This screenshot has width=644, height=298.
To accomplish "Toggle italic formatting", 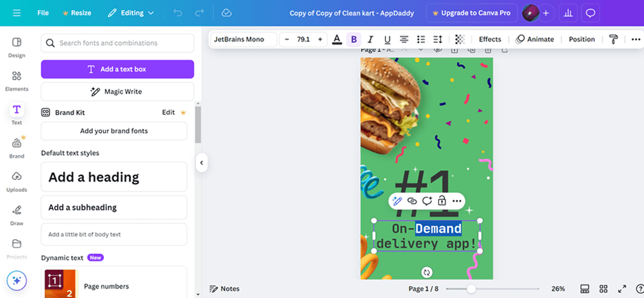I will point(370,39).
